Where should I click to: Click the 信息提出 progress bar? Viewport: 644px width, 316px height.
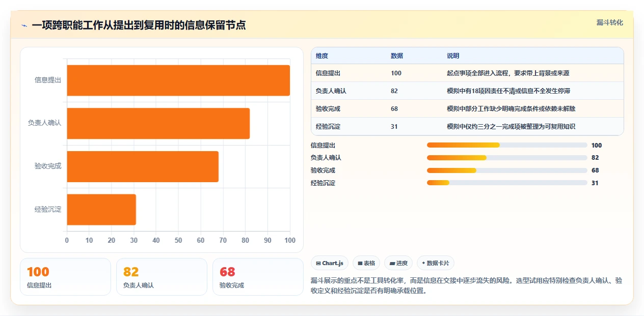coord(507,145)
